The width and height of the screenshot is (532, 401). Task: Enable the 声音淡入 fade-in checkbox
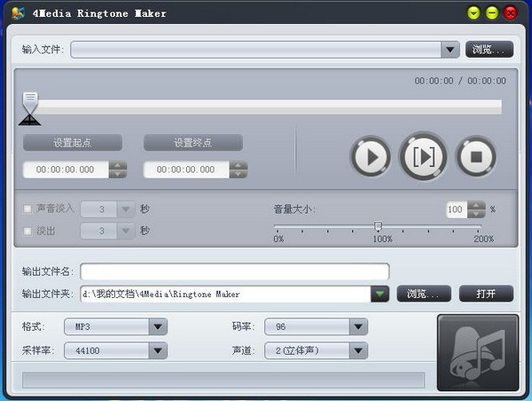coord(27,208)
